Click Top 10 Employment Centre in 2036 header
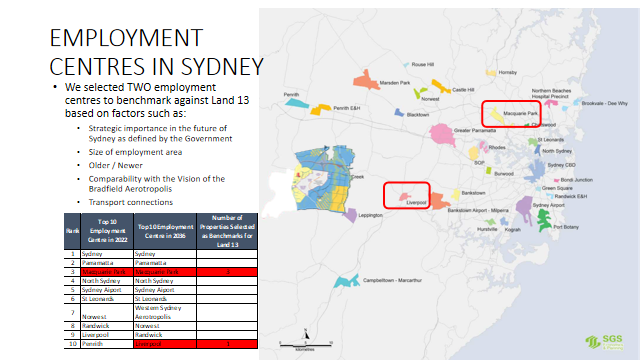 point(165,231)
